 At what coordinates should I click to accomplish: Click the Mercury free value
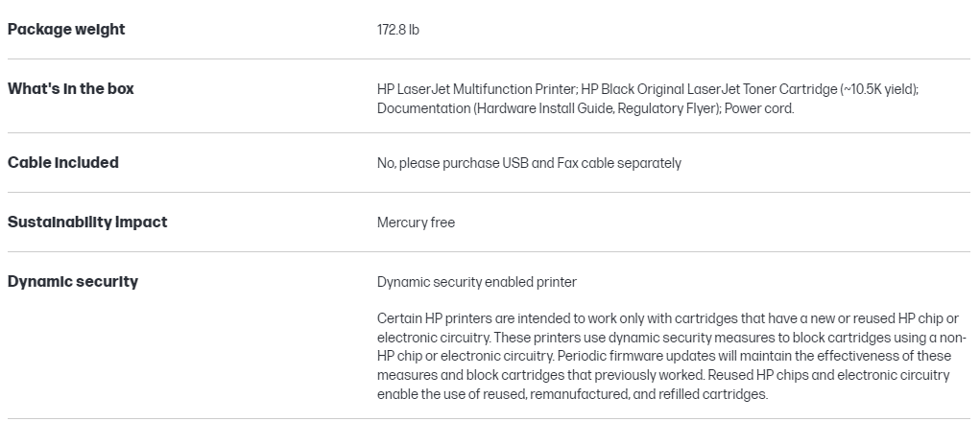[416, 223]
